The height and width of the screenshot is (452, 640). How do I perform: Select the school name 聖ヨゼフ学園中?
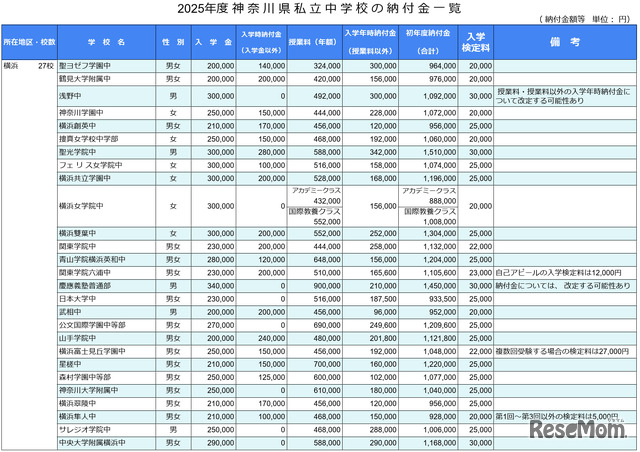click(85, 66)
